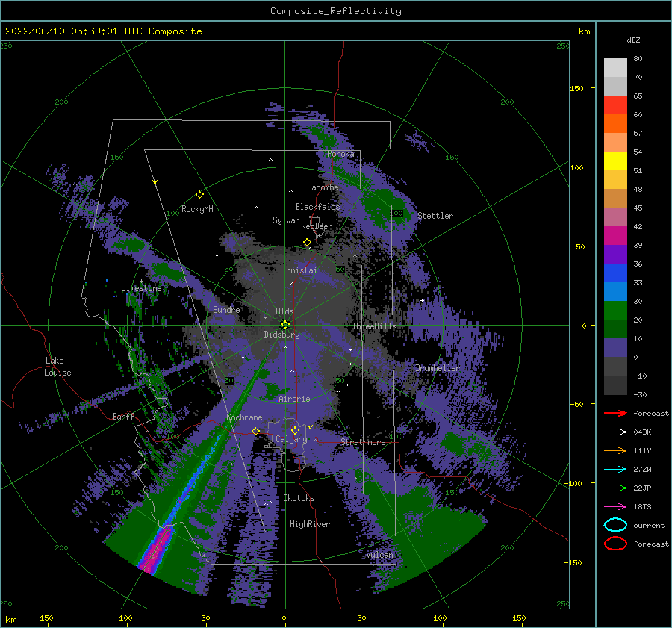Click the Composite_Reflectivity title

(336, 11)
